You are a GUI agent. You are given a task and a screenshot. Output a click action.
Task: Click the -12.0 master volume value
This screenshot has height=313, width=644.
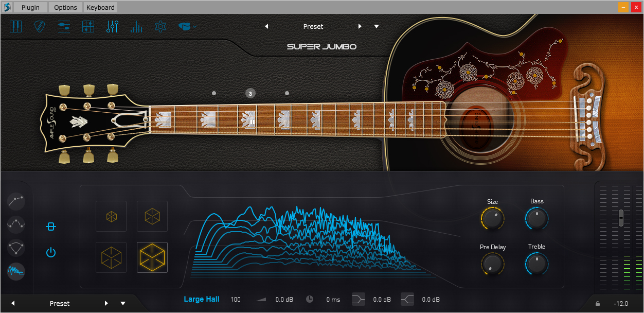[621, 304]
